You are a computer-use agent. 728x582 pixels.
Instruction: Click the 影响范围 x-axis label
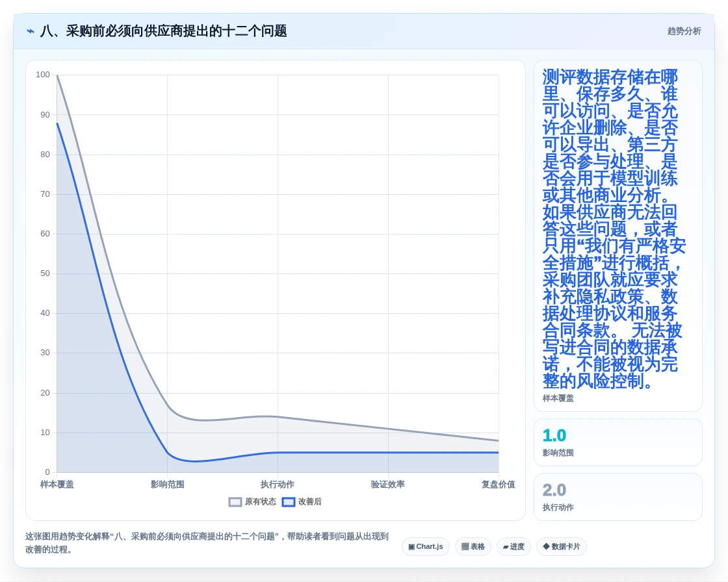pos(167,485)
